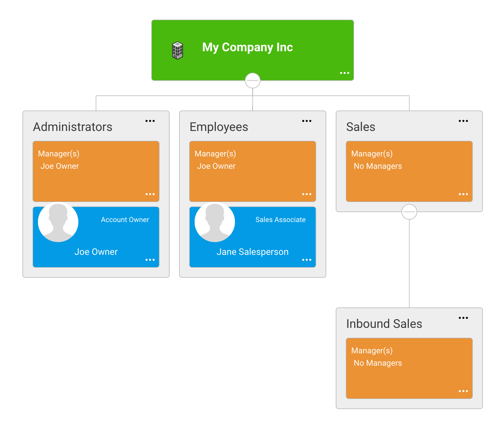The width and height of the screenshot is (504, 428).
Task: Click Joe Owner in Administrators managers card
Action: (60, 166)
